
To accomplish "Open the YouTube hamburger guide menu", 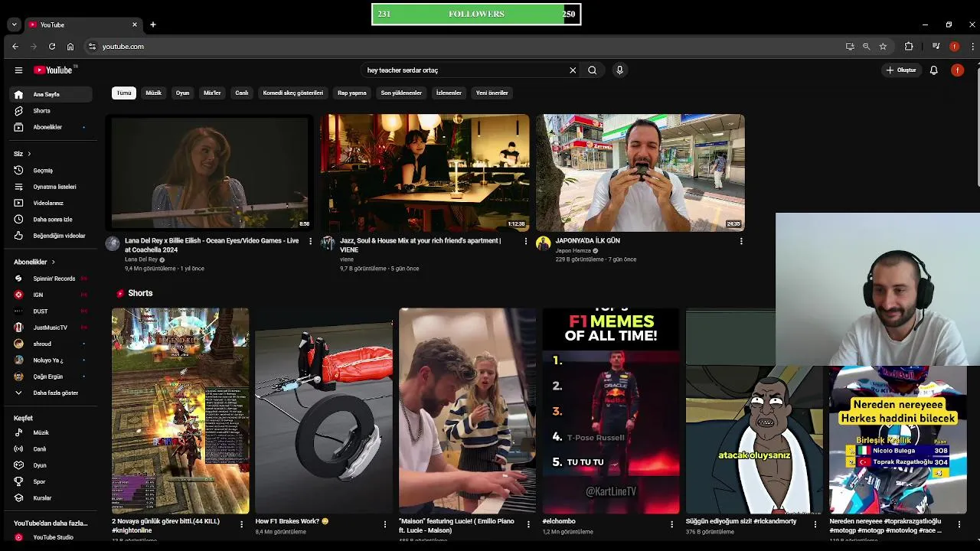I will pos(18,70).
